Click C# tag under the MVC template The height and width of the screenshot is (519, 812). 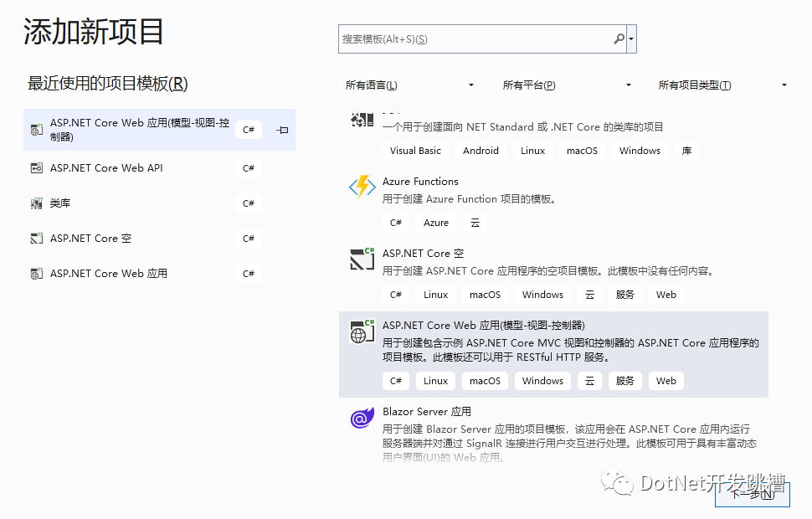[396, 381]
